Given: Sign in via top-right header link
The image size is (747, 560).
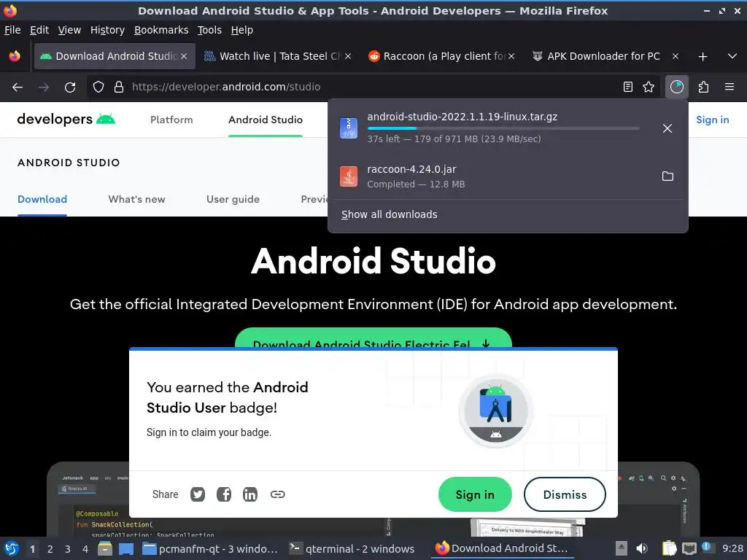Looking at the screenshot, I should (712, 120).
